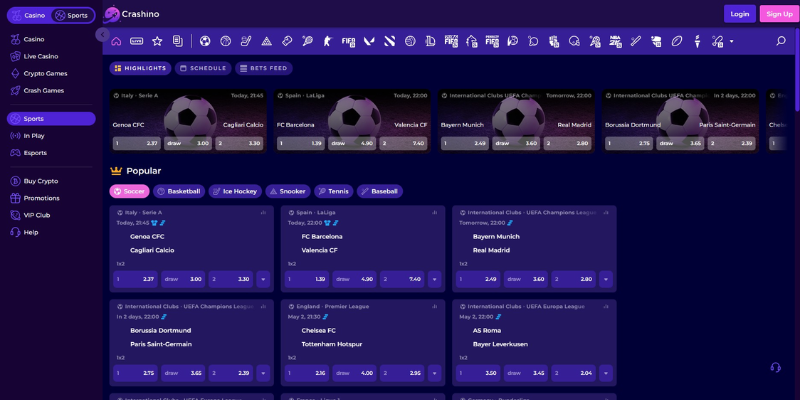Expand more markets for Genoa vs Cagliari

[263, 279]
